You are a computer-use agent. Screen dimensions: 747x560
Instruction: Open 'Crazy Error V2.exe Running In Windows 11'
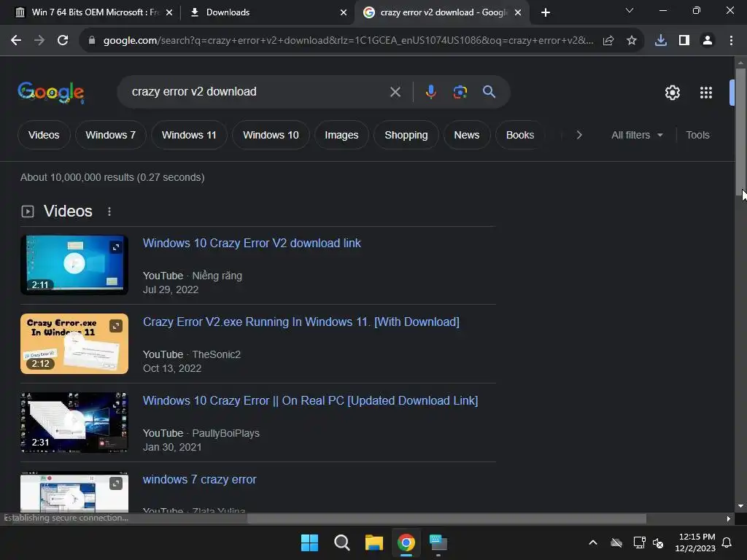pos(301,322)
